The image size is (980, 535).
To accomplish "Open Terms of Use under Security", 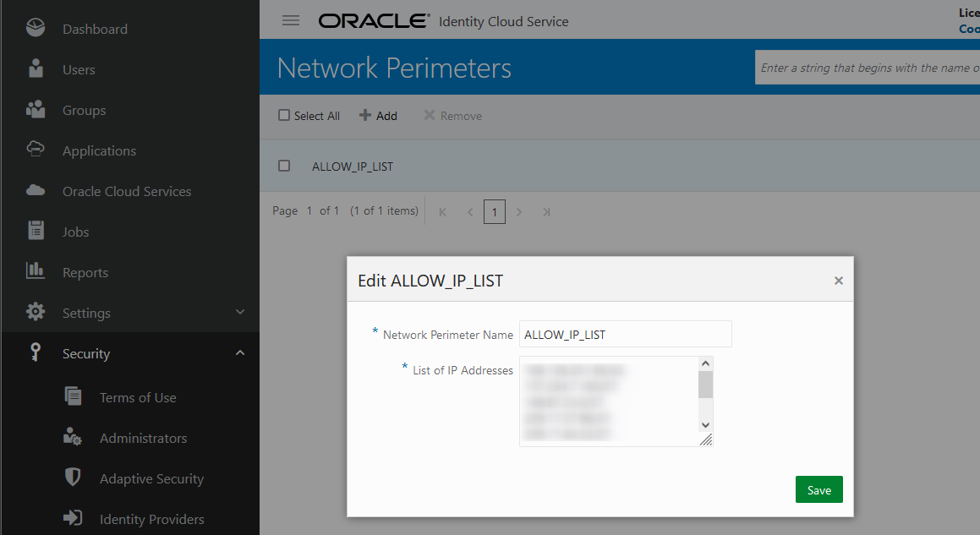I will [x=138, y=397].
